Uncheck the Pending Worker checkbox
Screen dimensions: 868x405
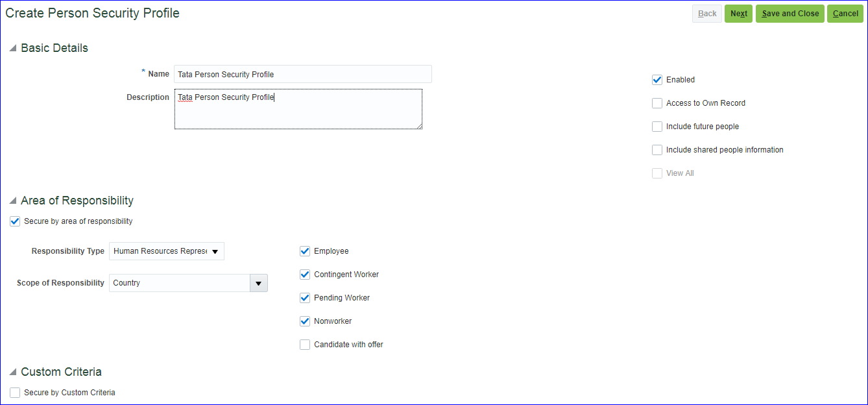(x=305, y=298)
